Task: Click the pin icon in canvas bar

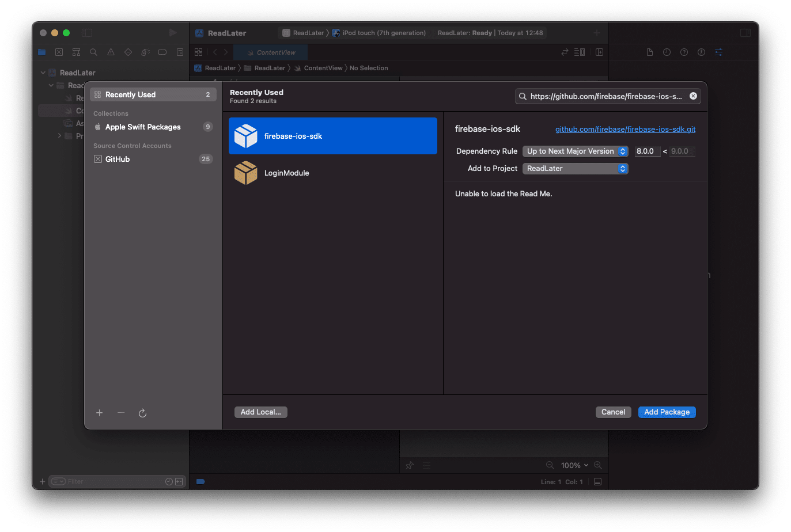Action: (x=410, y=465)
